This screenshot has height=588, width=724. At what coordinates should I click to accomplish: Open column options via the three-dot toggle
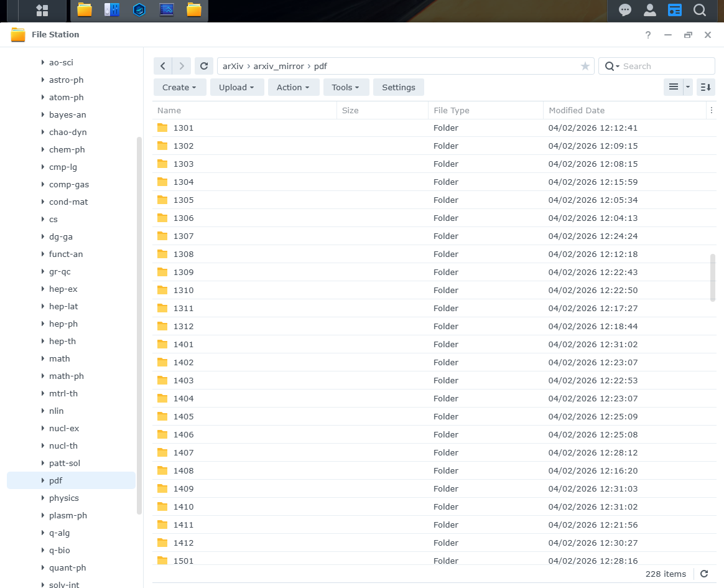coord(712,110)
